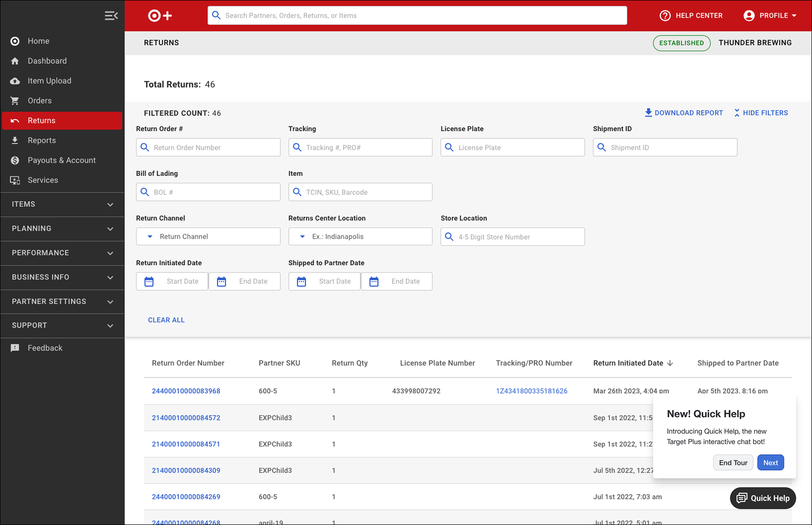Click the BOL # input field
Viewport: 812px width, 525px height.
click(208, 192)
